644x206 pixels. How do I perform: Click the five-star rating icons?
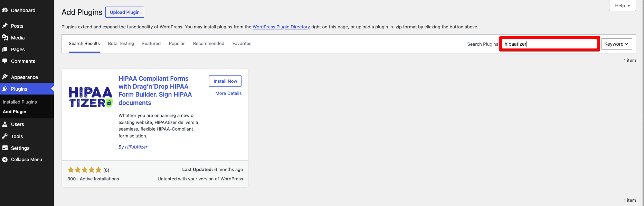click(85, 170)
